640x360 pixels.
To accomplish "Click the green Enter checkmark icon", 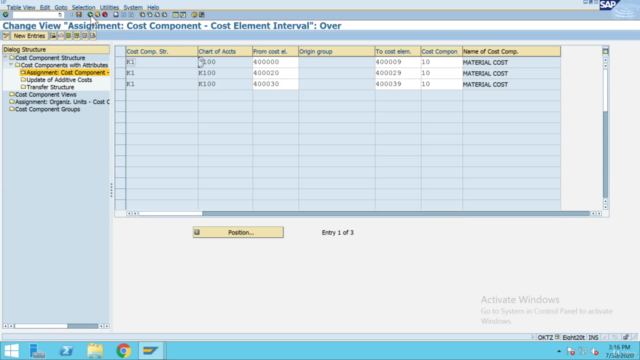I will [5, 15].
